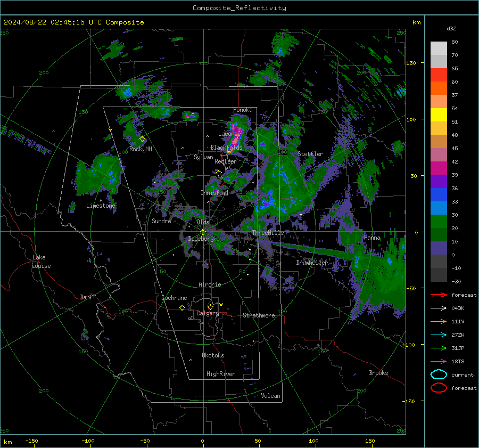
Task: Click the Lacombe city label
Action: coord(229,134)
